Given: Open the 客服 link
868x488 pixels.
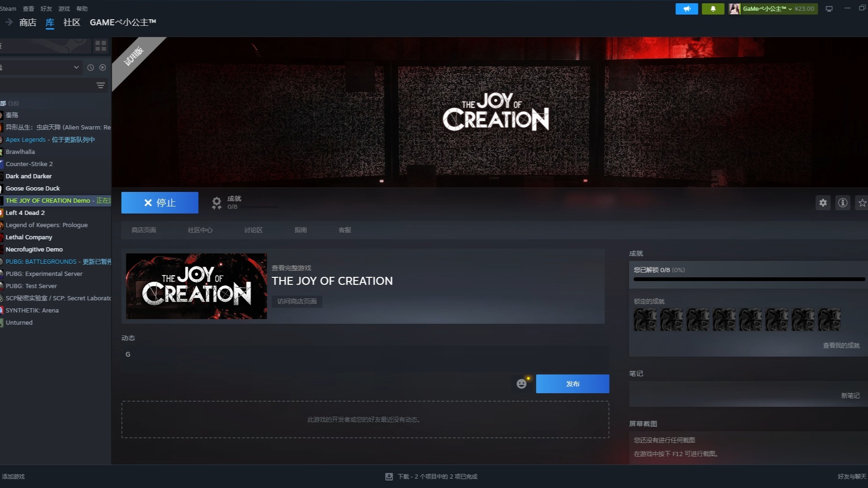Looking at the screenshot, I should click(345, 230).
